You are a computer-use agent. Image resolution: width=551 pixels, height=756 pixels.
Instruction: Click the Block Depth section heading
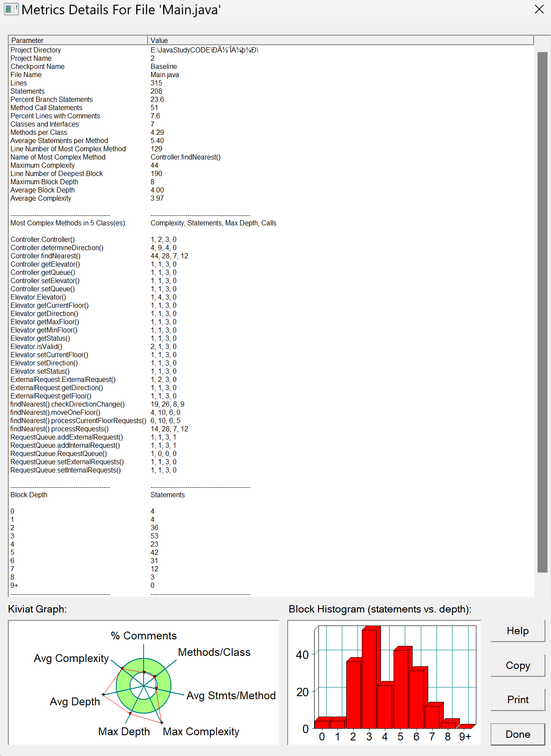pyautogui.click(x=29, y=495)
